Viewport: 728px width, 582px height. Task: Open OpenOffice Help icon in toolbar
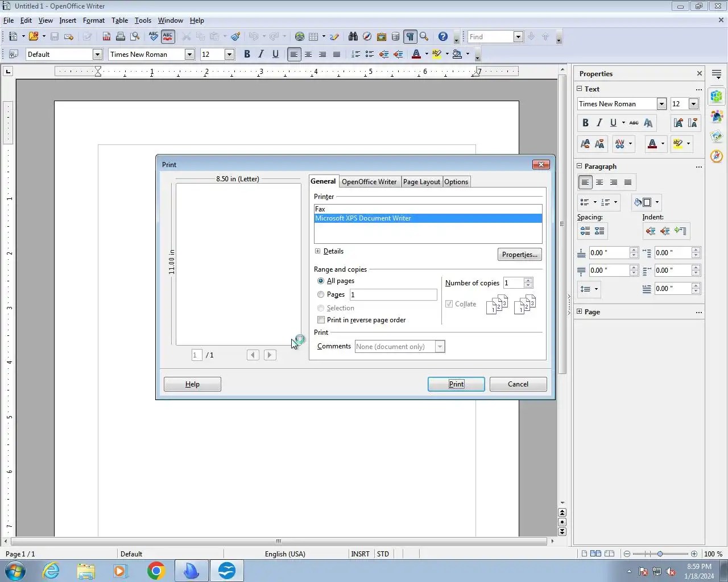click(x=443, y=36)
